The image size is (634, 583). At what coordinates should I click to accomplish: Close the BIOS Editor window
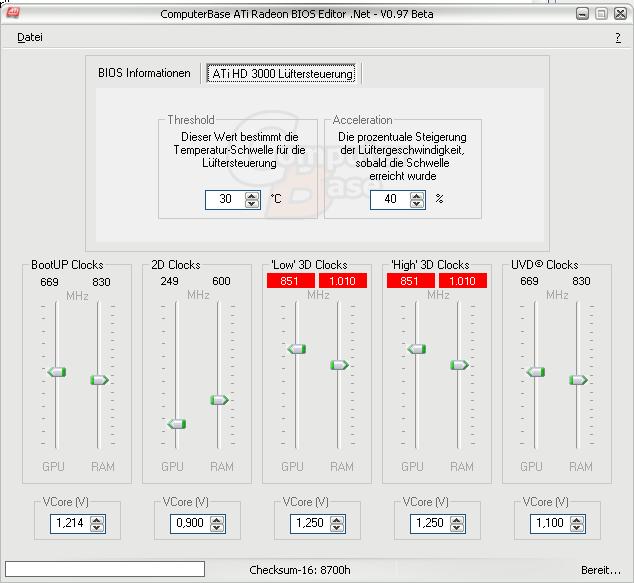[620, 14]
